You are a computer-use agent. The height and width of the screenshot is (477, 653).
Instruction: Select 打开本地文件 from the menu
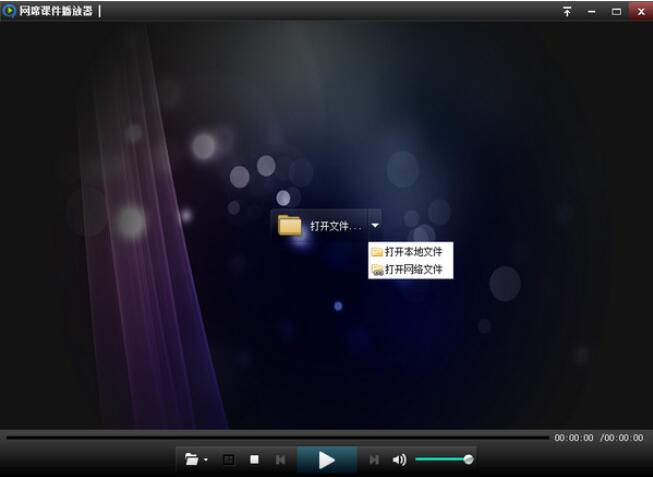click(x=411, y=252)
